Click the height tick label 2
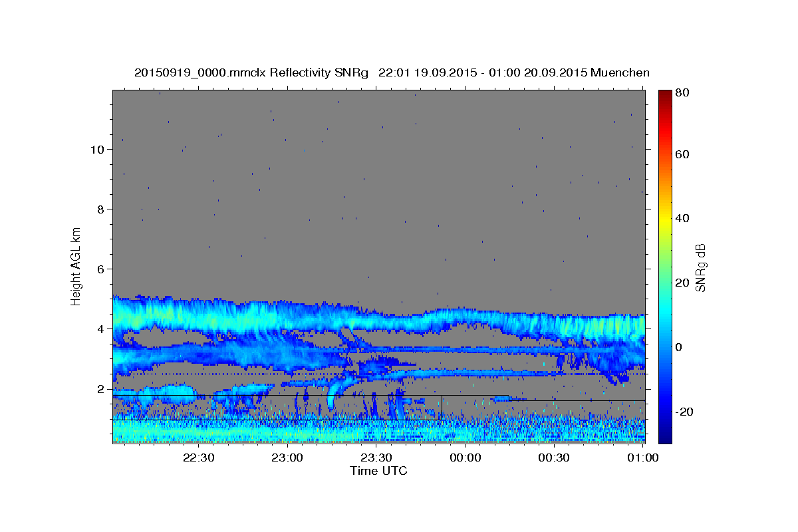The width and height of the screenshot is (798, 532). (x=101, y=389)
